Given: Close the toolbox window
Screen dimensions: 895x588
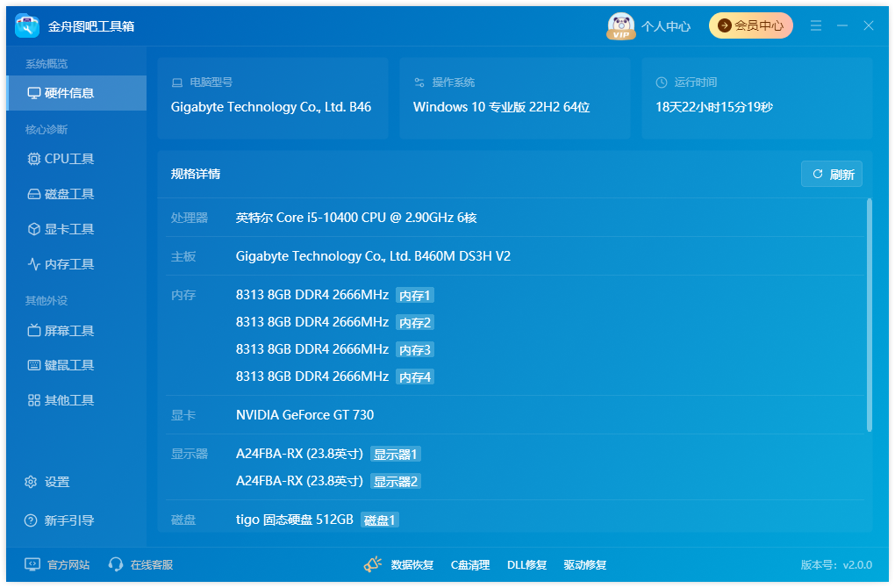Looking at the screenshot, I should click(x=868, y=25).
